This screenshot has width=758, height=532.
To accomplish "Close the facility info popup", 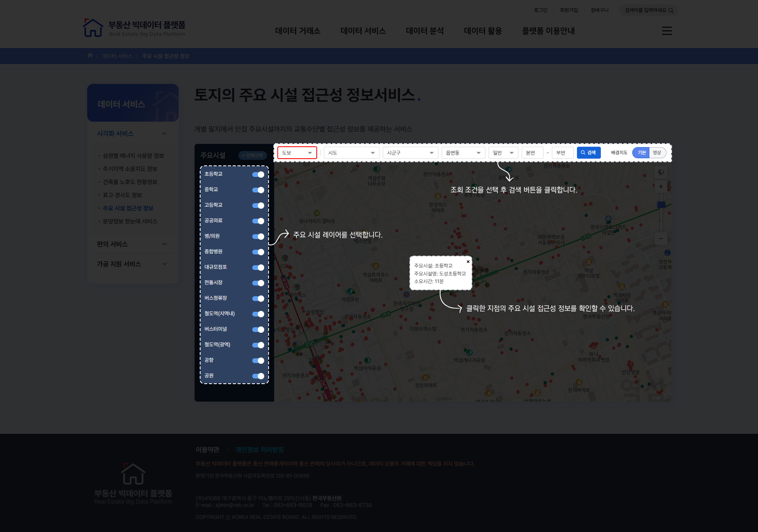I will pyautogui.click(x=468, y=262).
